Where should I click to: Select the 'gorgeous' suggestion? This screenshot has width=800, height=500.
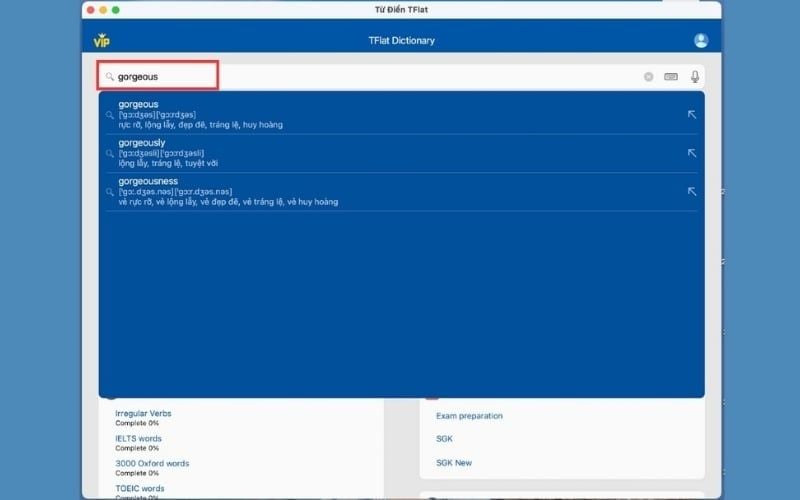coord(402,114)
